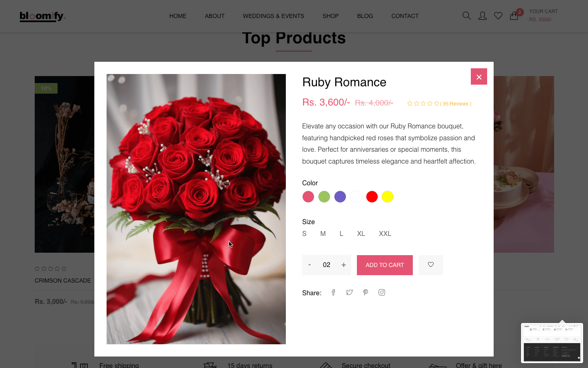Image resolution: width=588 pixels, height=368 pixels.
Task: Select size S option
Action: point(304,233)
